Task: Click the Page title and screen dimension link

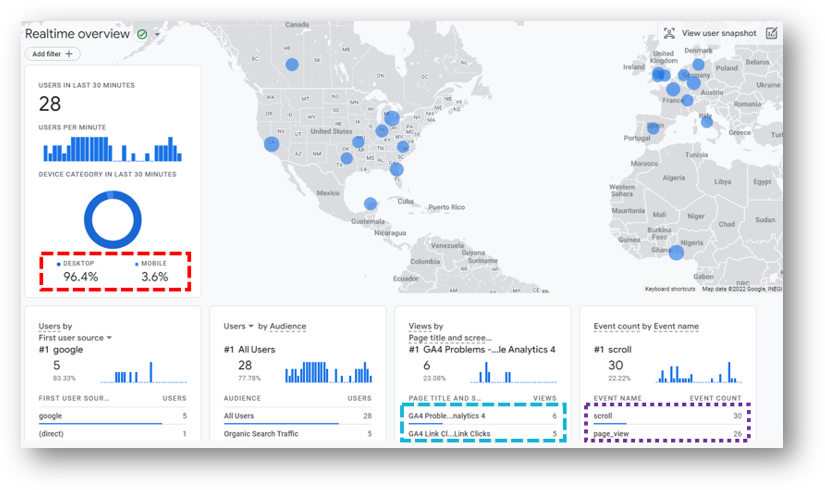Action: coord(450,338)
